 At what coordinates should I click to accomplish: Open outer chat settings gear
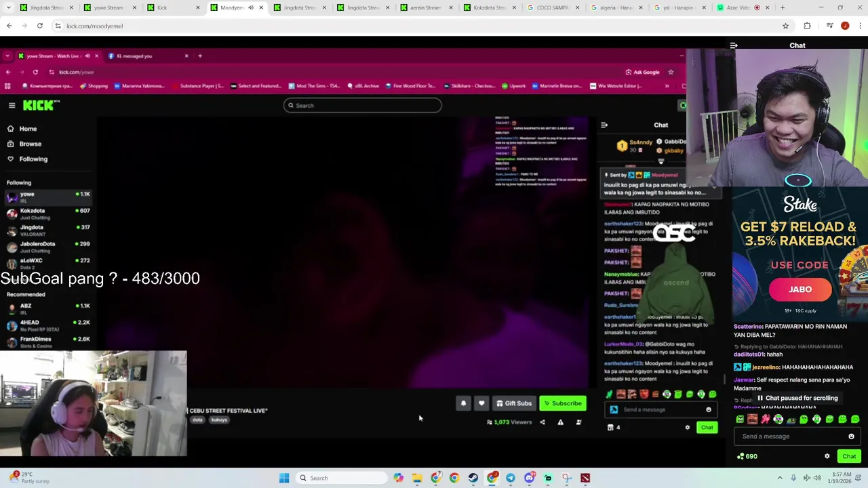827,456
